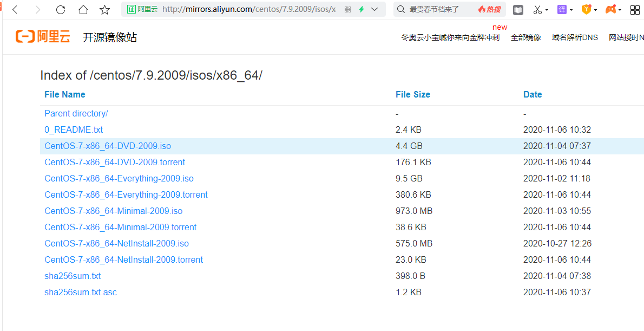Image resolution: width=644 pixels, height=331 pixels.
Task: Open the sha256sum.txt link
Action: (73, 276)
